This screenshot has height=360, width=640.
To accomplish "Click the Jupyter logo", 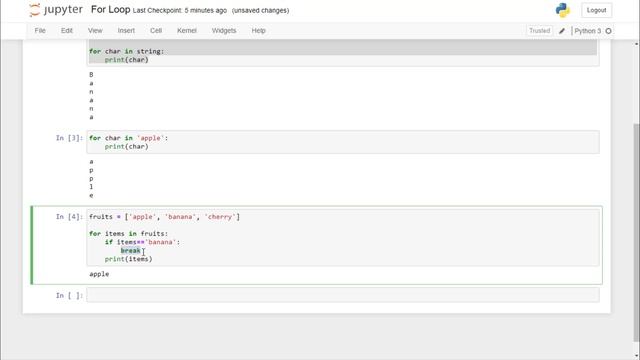I will [56, 10].
